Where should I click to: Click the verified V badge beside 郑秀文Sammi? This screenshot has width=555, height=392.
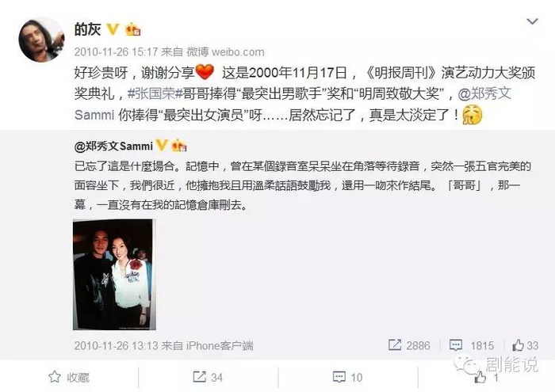pyautogui.click(x=162, y=145)
